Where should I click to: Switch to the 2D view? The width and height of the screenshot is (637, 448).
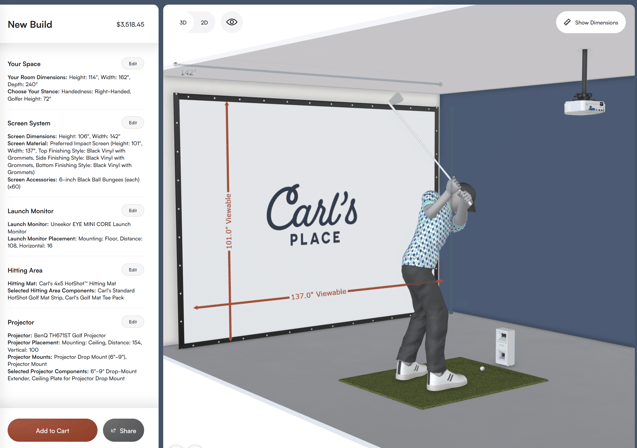(204, 22)
